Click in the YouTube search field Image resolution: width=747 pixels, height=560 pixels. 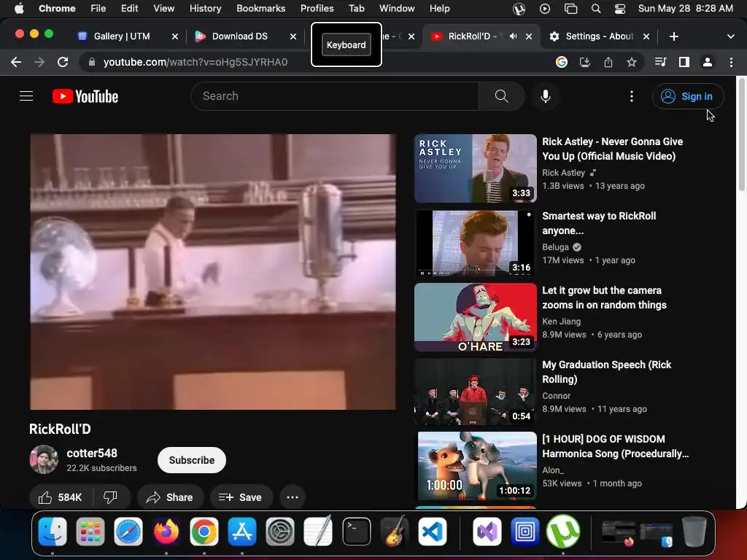335,96
